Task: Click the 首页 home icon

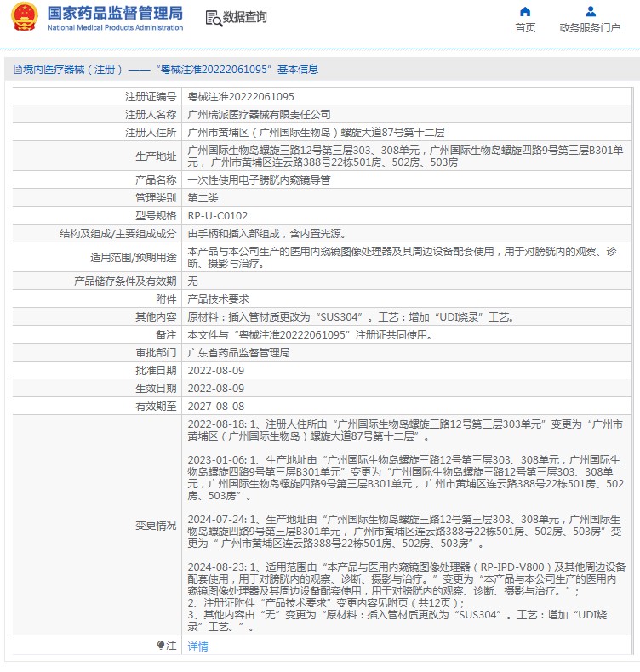Action: pyautogui.click(x=525, y=12)
